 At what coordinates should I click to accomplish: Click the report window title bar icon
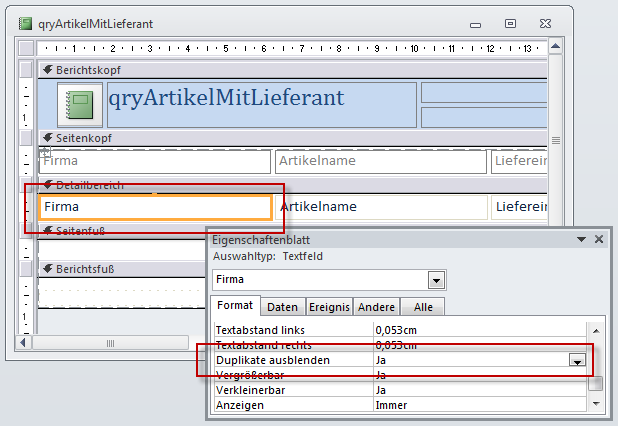pos(25,22)
